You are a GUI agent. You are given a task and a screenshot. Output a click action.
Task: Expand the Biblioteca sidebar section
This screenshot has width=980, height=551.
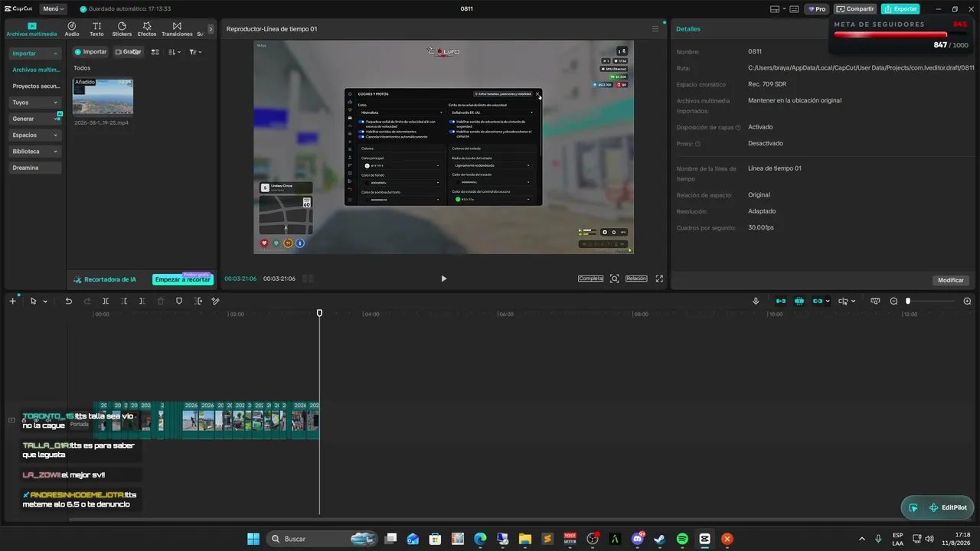pyautogui.click(x=35, y=152)
